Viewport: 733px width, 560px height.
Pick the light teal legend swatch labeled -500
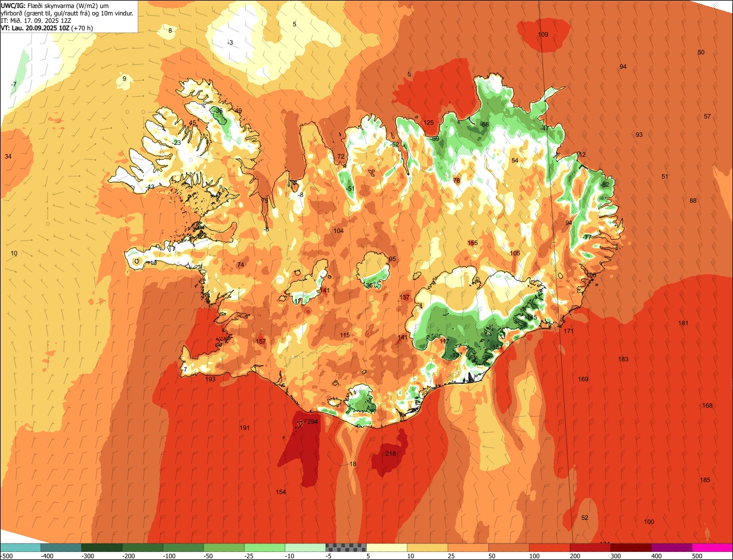point(20,547)
